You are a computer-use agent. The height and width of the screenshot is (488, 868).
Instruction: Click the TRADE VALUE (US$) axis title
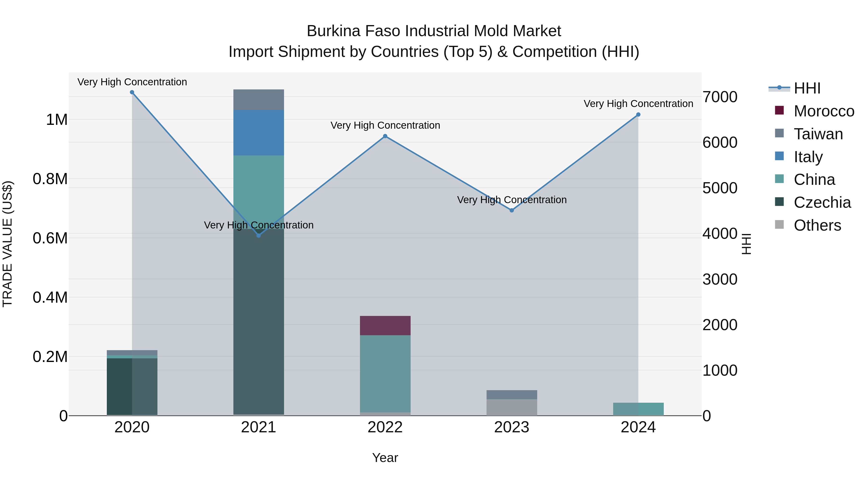(7, 244)
